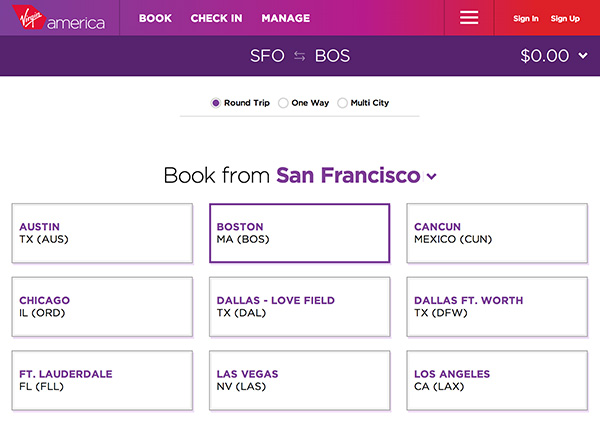Choose Los Angeles CA (LAX) card

click(497, 380)
